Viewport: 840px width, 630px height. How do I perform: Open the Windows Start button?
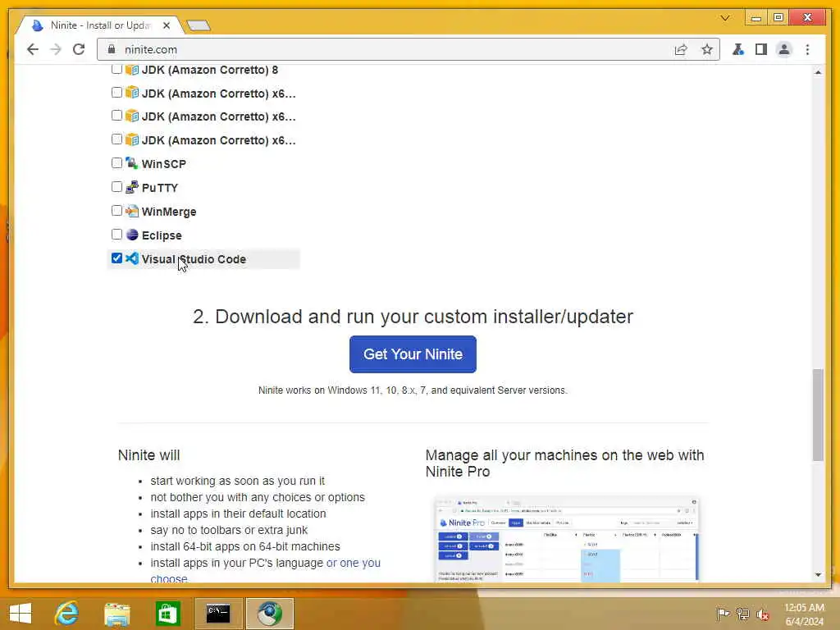point(21,614)
